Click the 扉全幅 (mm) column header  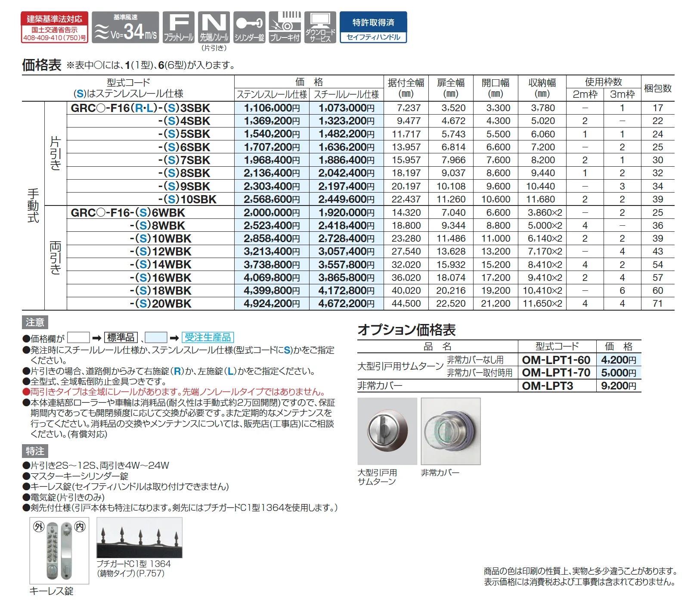point(451,88)
